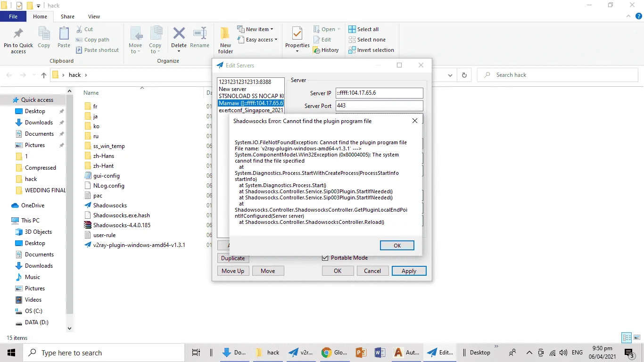Screen dimensions: 644x362
Task: Open Word from taskbar
Action: pos(380,353)
